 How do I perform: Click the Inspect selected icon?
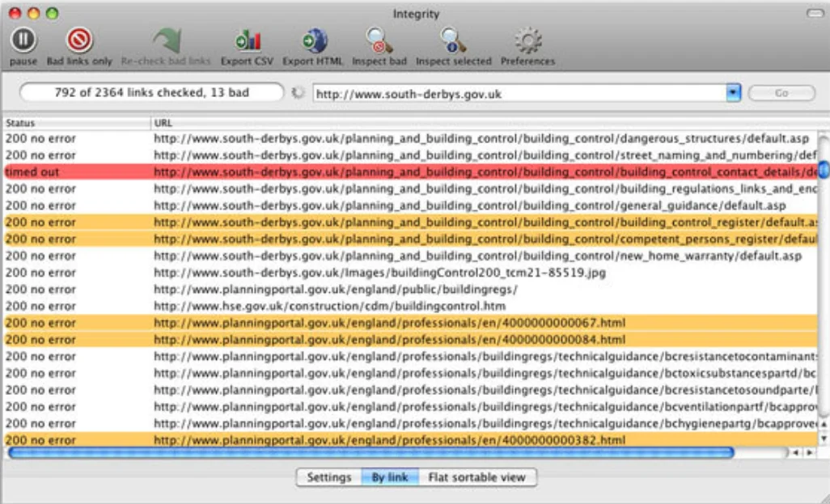tap(453, 40)
